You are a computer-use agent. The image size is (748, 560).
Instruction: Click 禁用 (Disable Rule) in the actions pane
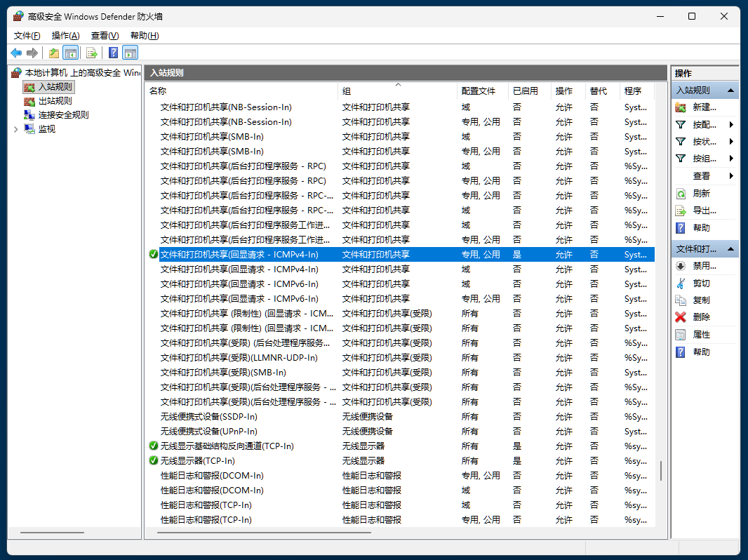click(704, 266)
